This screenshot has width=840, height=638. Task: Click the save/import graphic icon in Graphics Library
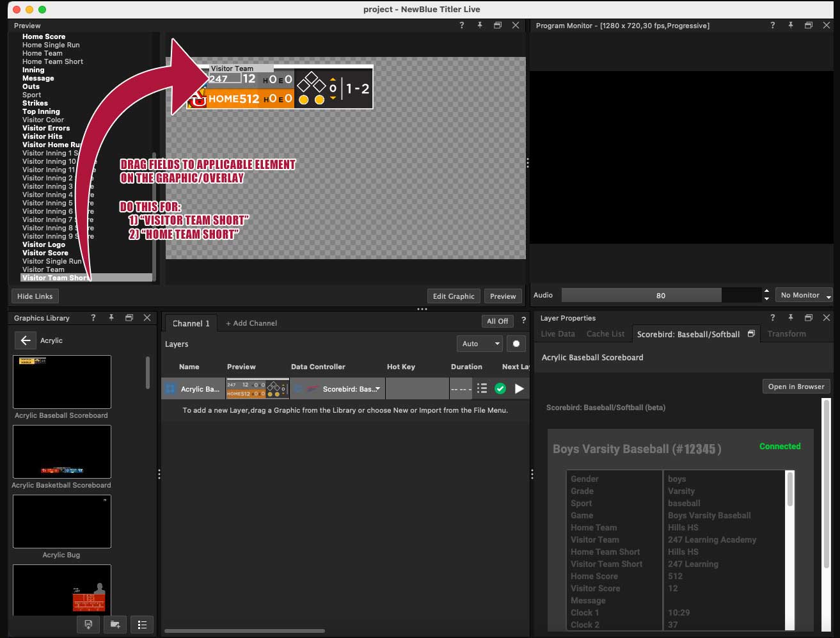tap(88, 625)
